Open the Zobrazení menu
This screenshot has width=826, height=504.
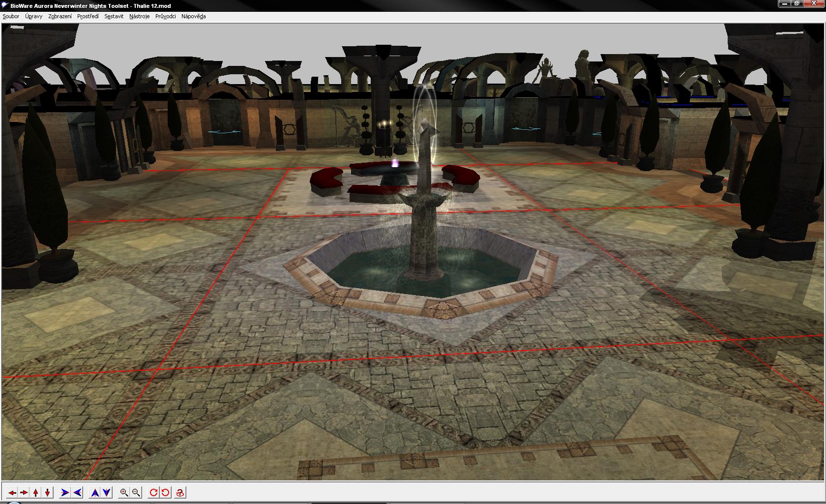(60, 16)
